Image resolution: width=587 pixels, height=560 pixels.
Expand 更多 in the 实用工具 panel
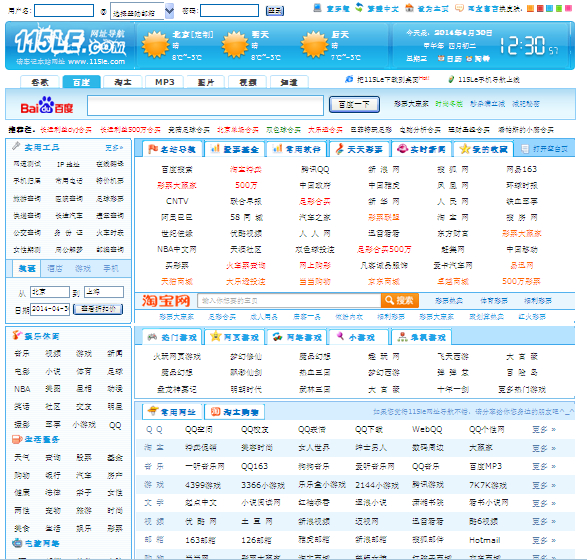click(114, 148)
